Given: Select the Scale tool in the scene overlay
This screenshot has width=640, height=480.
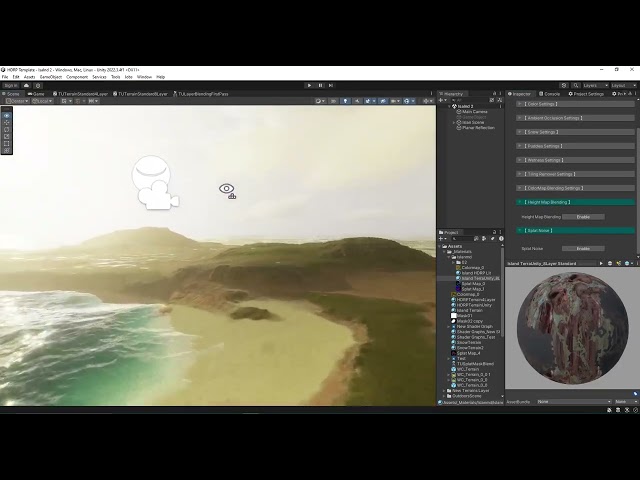Looking at the screenshot, I should click(7, 136).
